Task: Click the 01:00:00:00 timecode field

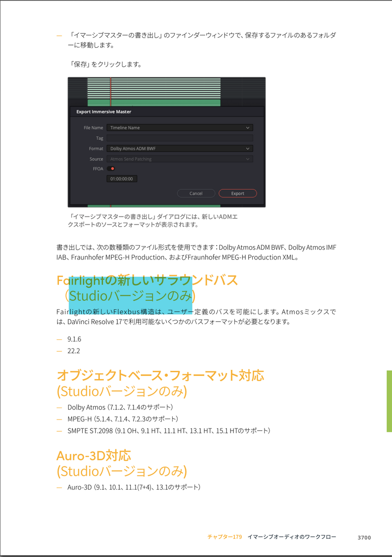Action: (x=122, y=179)
